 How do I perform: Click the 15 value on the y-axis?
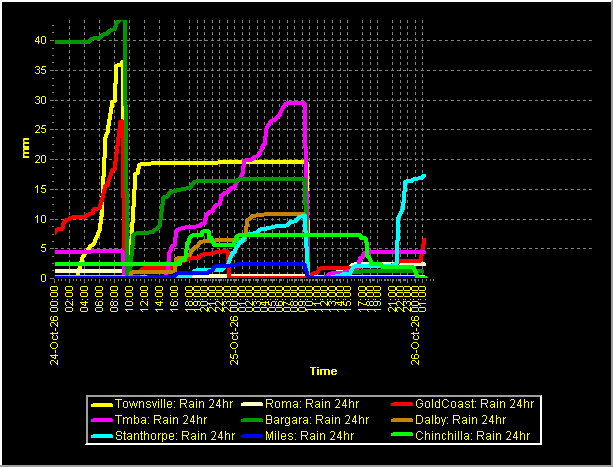[40, 190]
